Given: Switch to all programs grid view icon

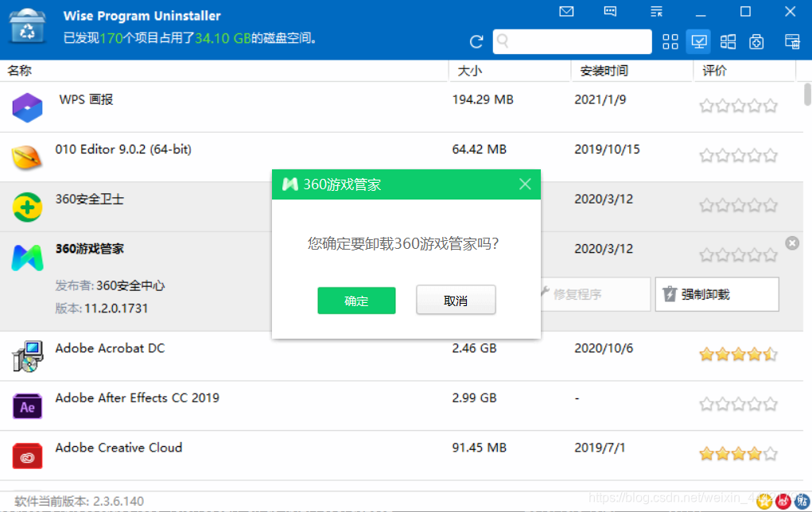Looking at the screenshot, I should coord(670,41).
